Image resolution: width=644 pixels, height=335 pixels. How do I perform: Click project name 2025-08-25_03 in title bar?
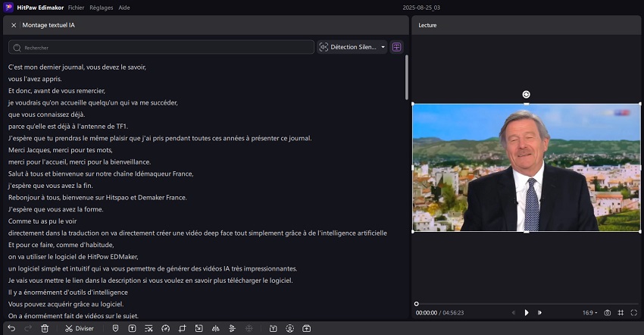click(421, 8)
